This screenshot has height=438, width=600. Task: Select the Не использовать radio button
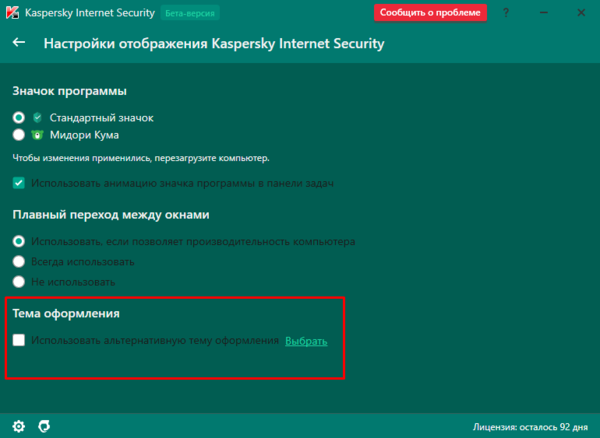[x=19, y=282]
